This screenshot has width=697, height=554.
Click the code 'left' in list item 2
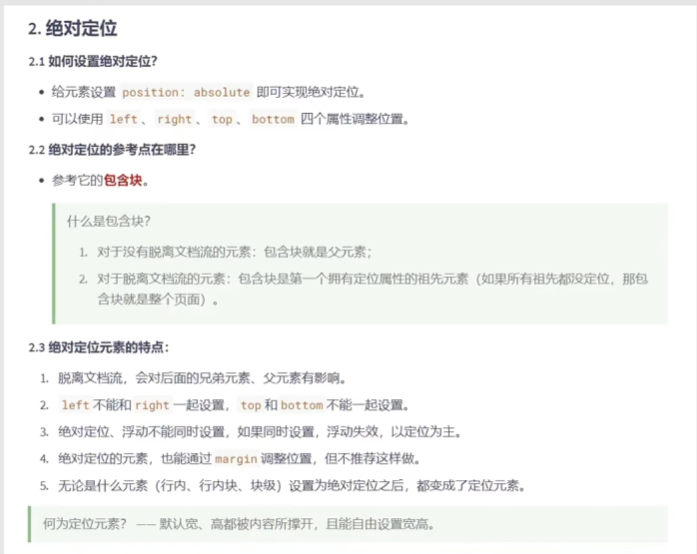pyautogui.click(x=75, y=405)
